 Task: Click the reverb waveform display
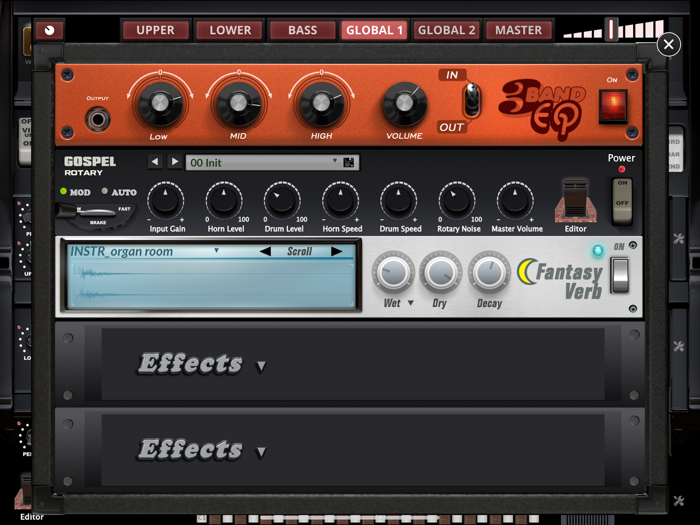point(212,283)
